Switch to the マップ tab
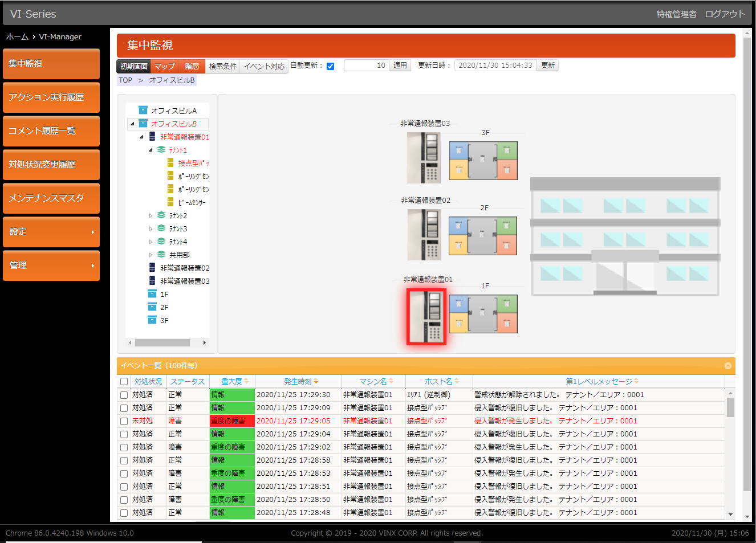This screenshot has height=543, width=756. pos(165,66)
